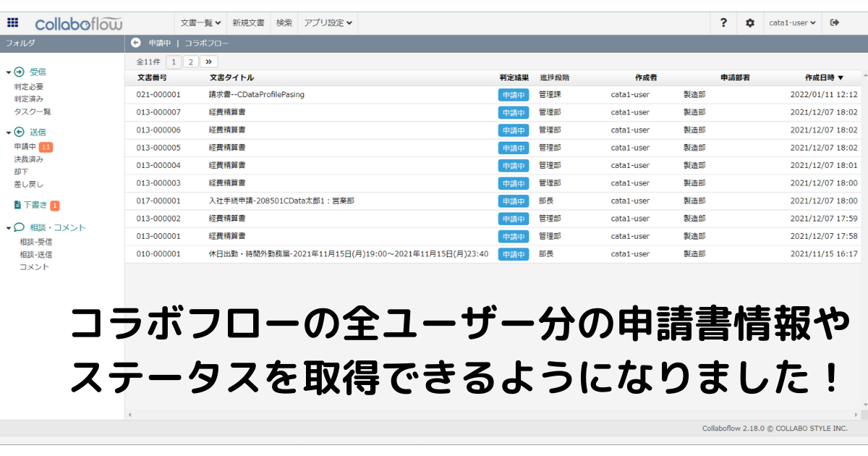Open the cata1-user account dropdown
This screenshot has width=868, height=456.
coord(792,22)
